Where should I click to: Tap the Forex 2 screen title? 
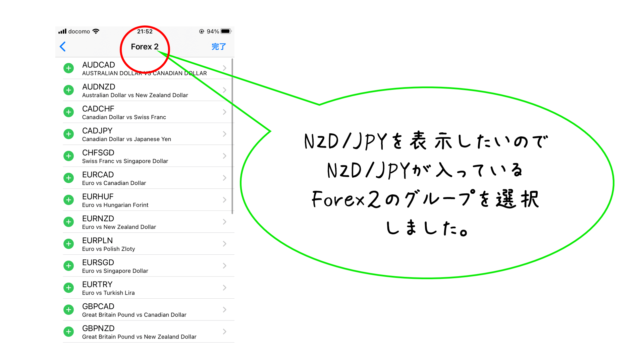(x=145, y=47)
